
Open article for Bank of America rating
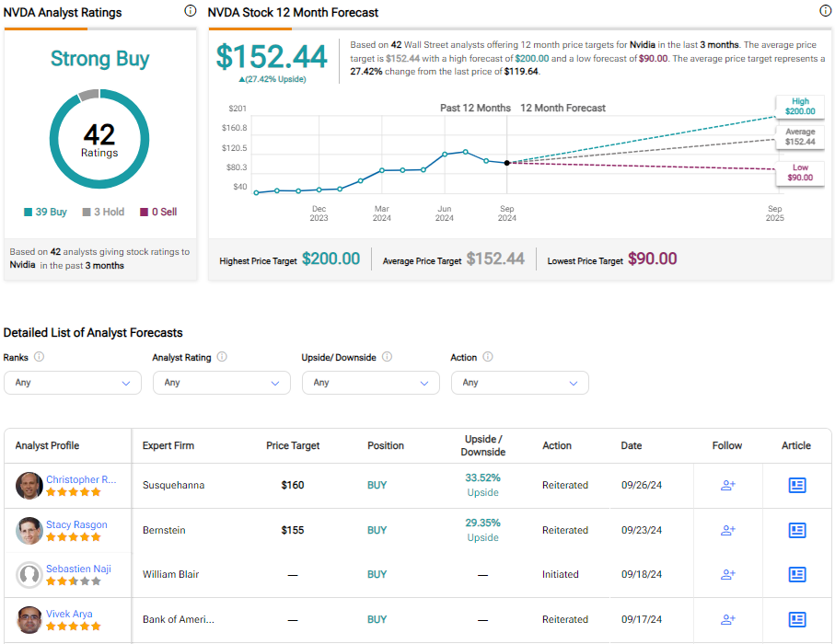tap(797, 619)
